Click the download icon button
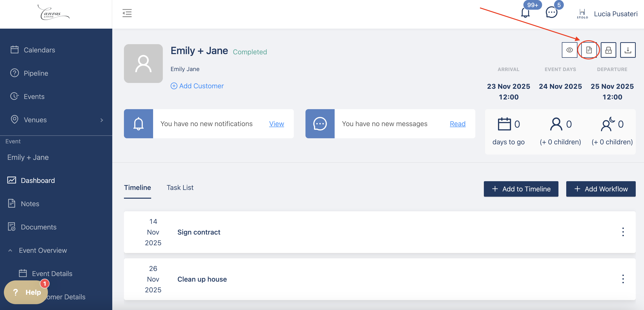 (x=627, y=50)
